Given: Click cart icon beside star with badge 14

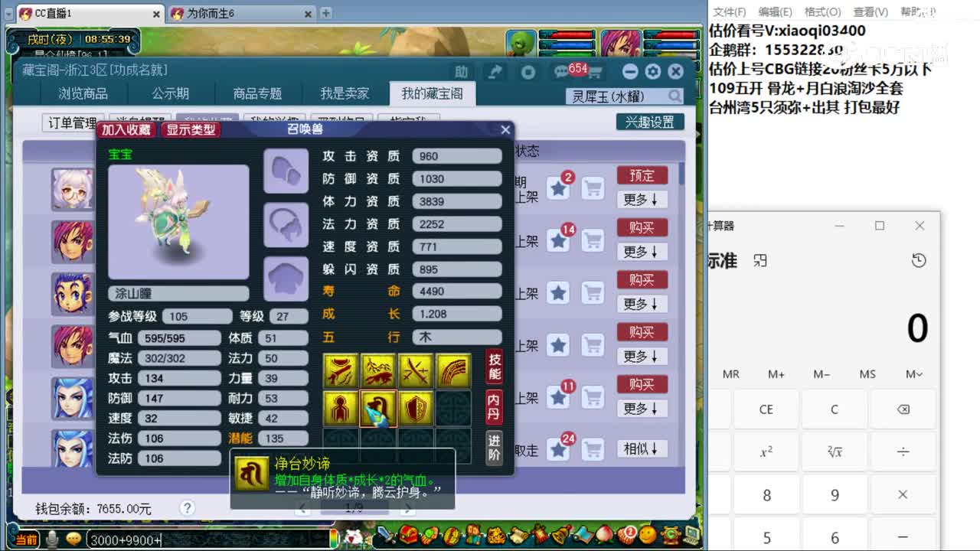Looking at the screenshot, I should coord(593,240).
